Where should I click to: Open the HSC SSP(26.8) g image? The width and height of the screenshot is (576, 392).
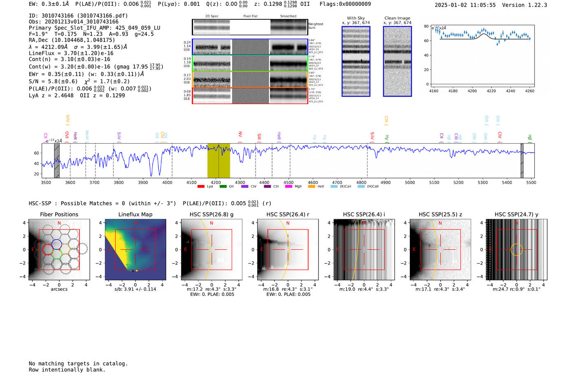[211, 250]
